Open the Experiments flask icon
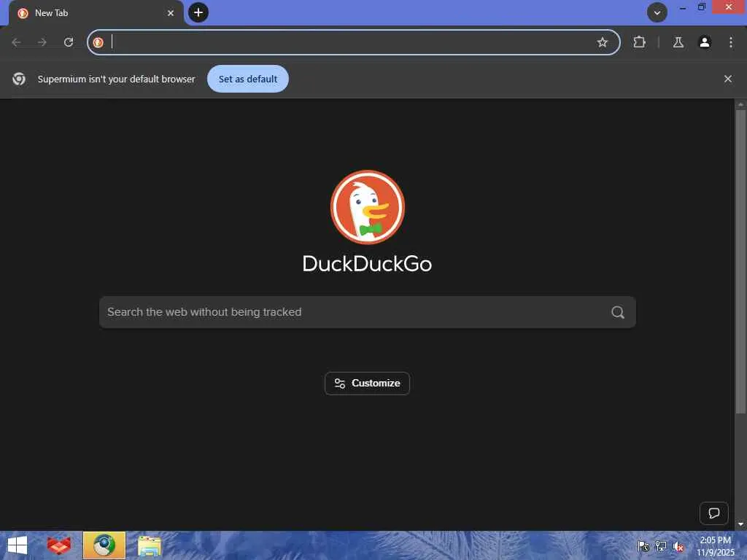 678,42
